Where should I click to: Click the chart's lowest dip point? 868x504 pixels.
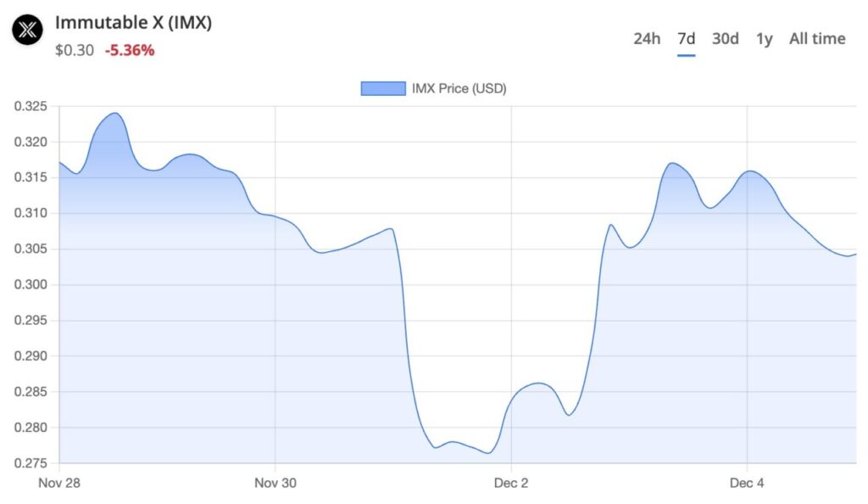click(x=489, y=452)
